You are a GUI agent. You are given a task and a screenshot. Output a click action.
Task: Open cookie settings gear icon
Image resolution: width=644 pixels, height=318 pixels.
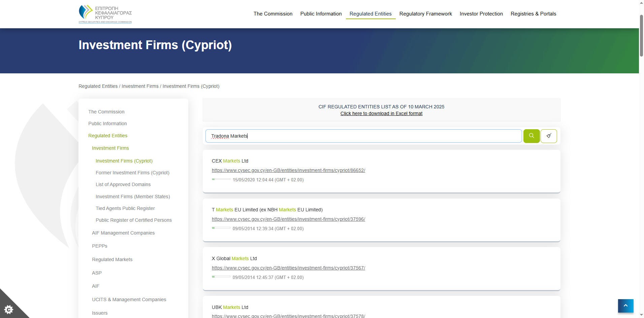(8, 309)
